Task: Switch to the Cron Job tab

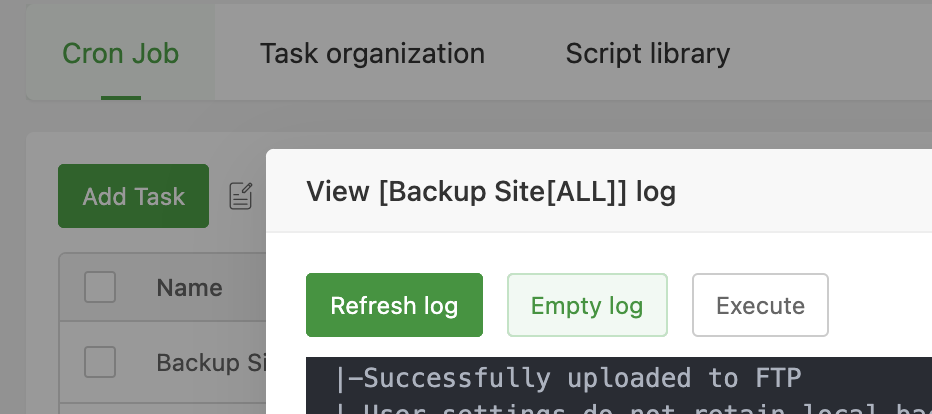Action: tap(120, 53)
